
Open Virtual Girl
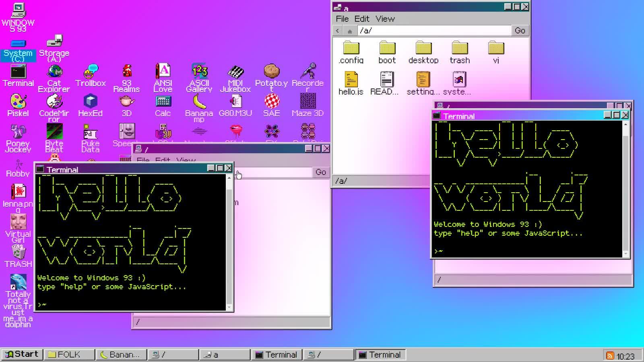[18, 221]
